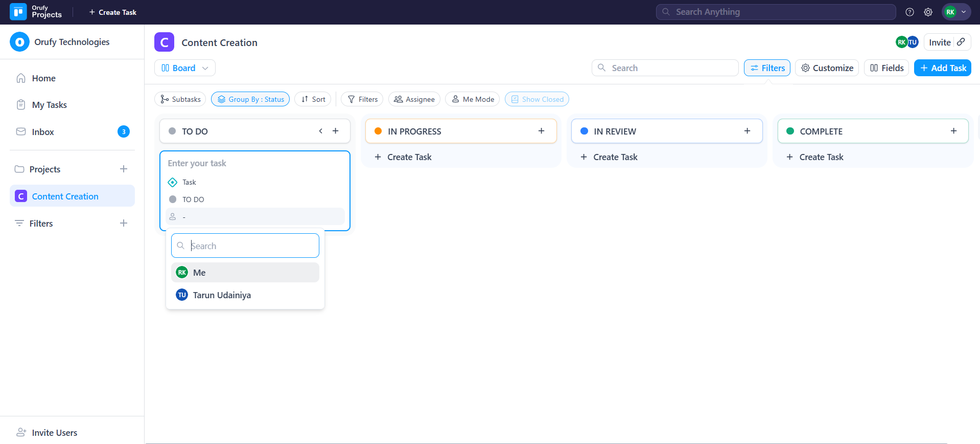Open Group By Status dropdown
This screenshot has height=444, width=980.
250,99
